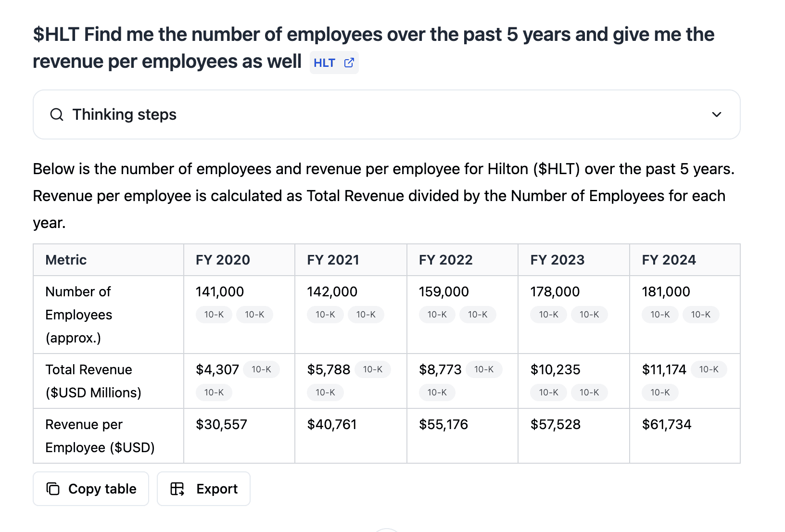The image size is (785, 532).
Task: Open first 10-K citation below $10,235
Action: point(549,393)
